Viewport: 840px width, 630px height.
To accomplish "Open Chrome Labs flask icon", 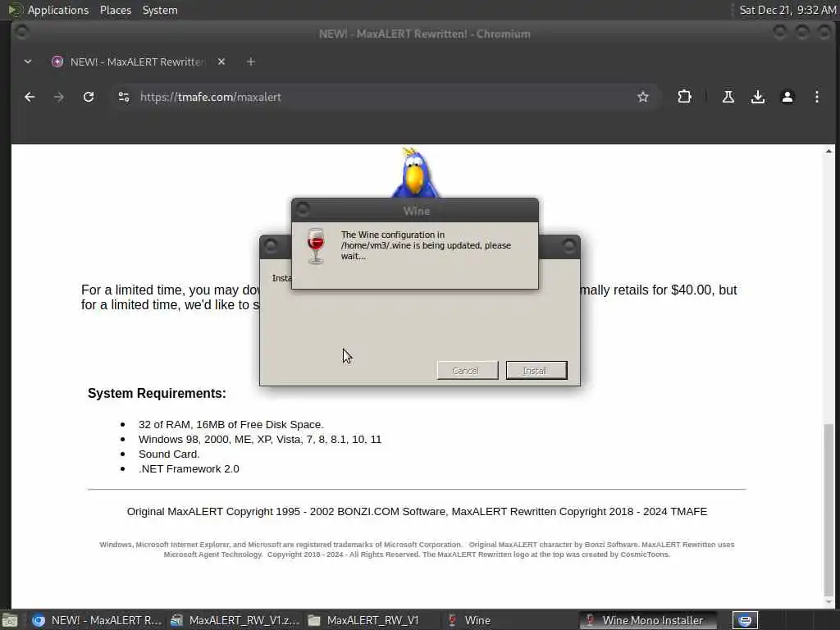I will tap(728, 97).
